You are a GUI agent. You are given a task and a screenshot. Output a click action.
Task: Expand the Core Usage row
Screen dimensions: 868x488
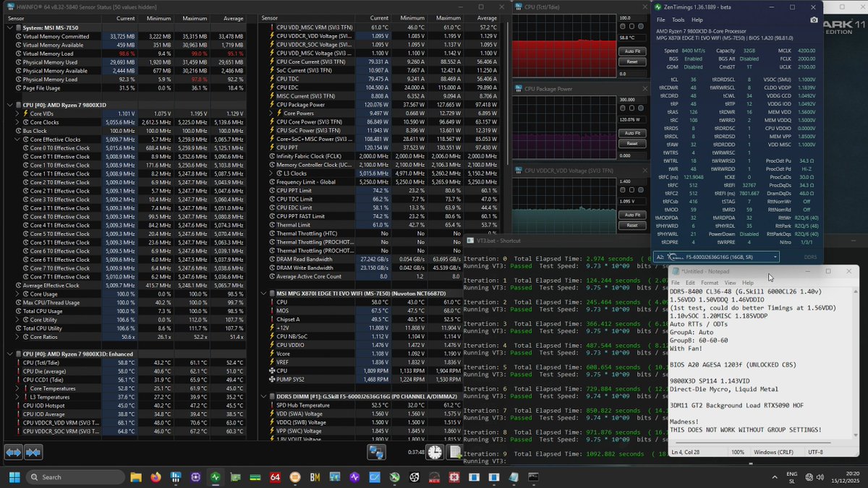(17, 294)
